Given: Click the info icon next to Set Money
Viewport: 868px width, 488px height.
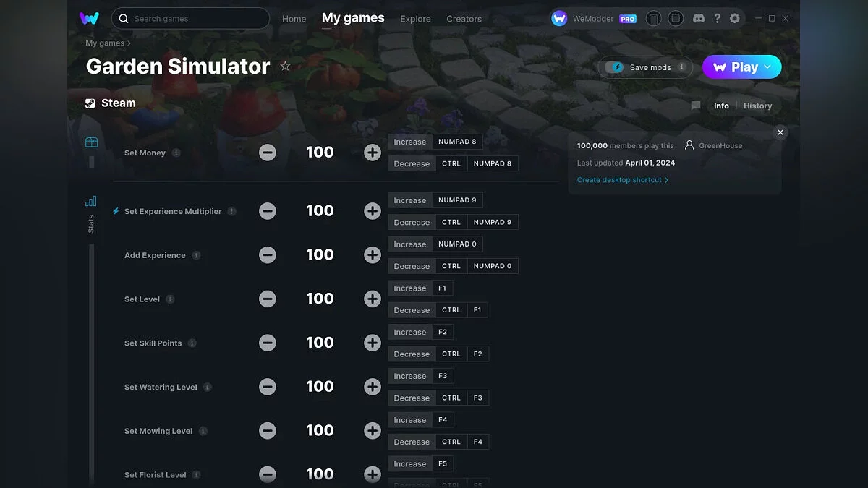Looking at the screenshot, I should (x=176, y=153).
